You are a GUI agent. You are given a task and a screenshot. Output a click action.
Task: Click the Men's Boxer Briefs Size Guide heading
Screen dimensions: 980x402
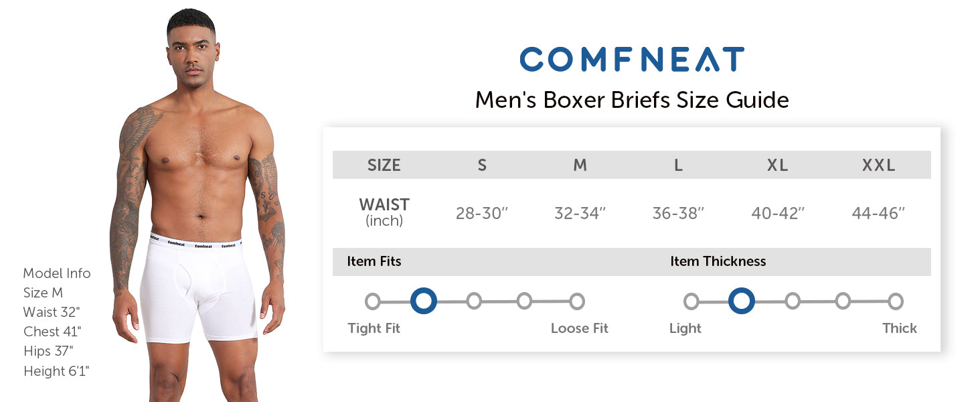coord(632,100)
